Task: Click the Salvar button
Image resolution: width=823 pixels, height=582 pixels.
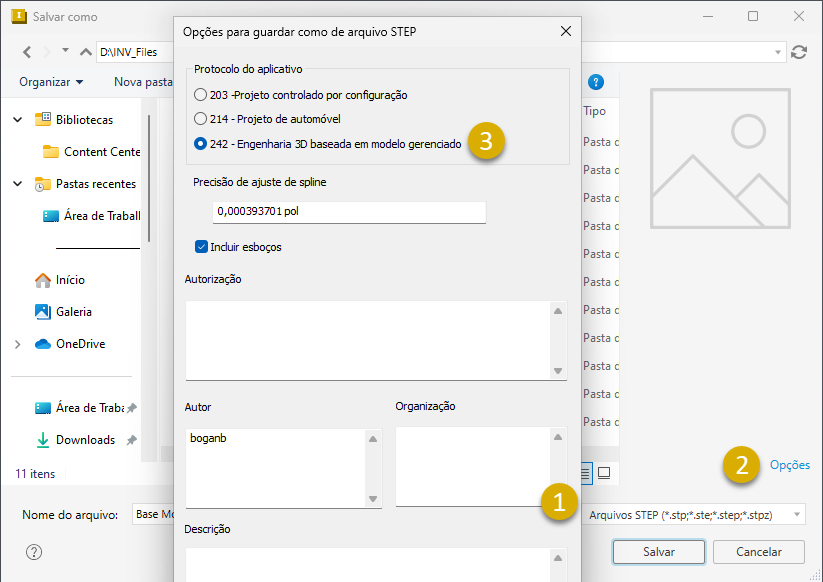Action: [x=659, y=552]
